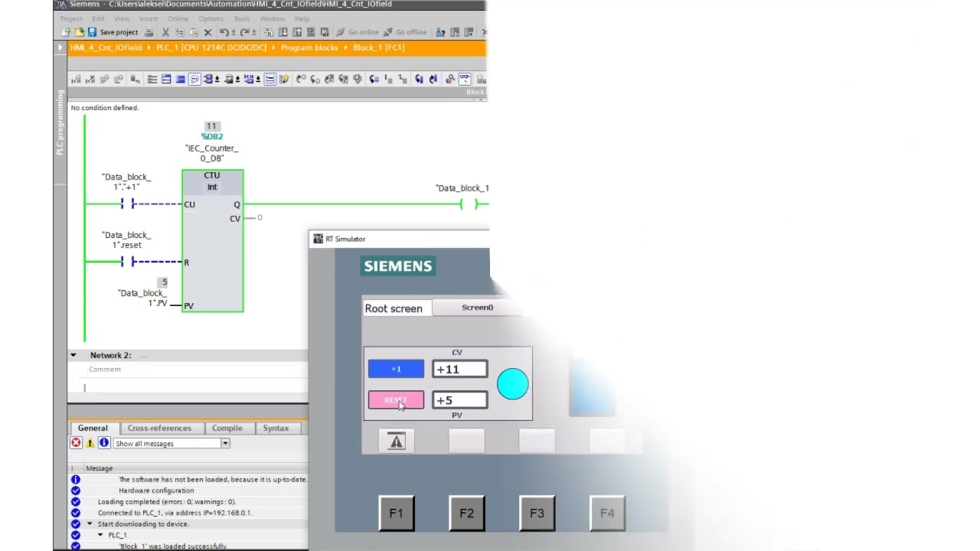The image size is (980, 551).
Task: Click HMI_4_Cnt_IOfield in the breadcrumb
Action: coord(106,47)
